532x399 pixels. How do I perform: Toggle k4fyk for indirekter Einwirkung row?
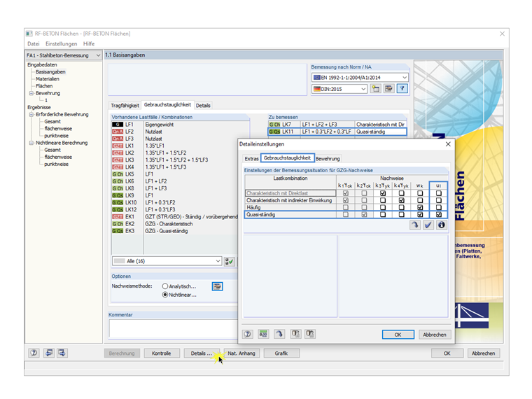tap(401, 200)
